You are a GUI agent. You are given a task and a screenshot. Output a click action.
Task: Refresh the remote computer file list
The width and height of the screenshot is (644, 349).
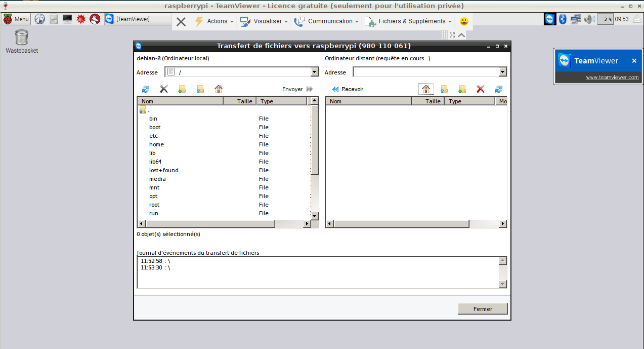499,89
